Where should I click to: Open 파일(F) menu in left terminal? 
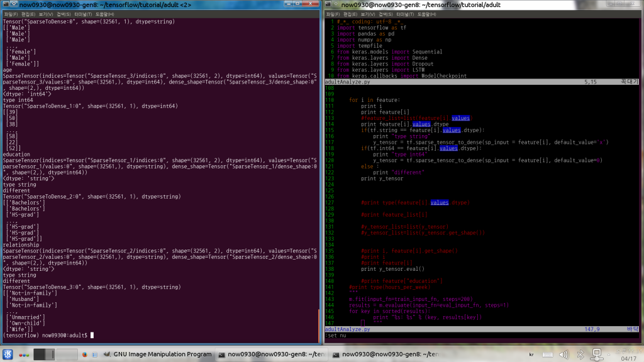coord(11,13)
